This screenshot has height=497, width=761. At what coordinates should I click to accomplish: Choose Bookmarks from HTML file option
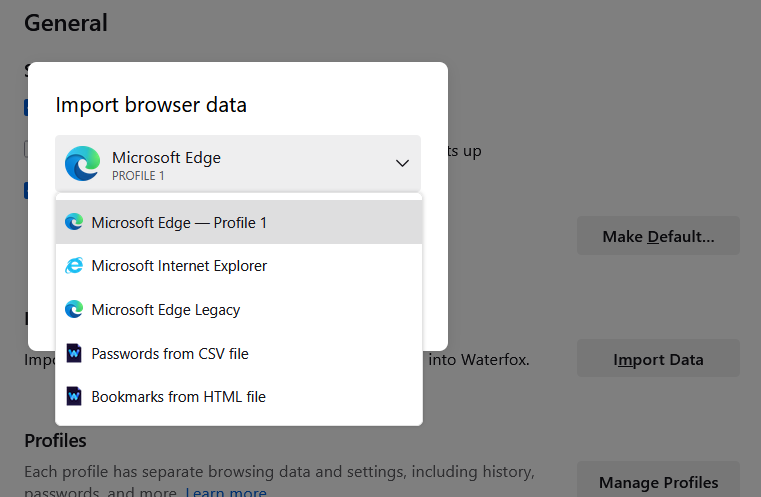239,397
